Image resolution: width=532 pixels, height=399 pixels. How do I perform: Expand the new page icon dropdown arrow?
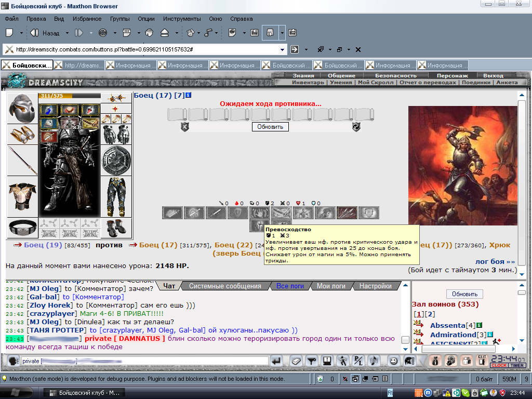coord(21,33)
